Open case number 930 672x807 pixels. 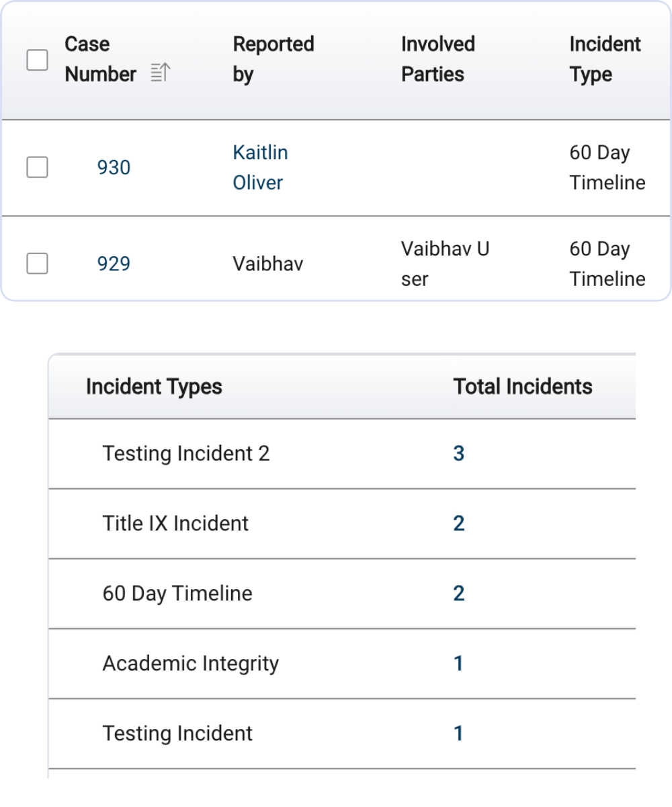coord(114,167)
